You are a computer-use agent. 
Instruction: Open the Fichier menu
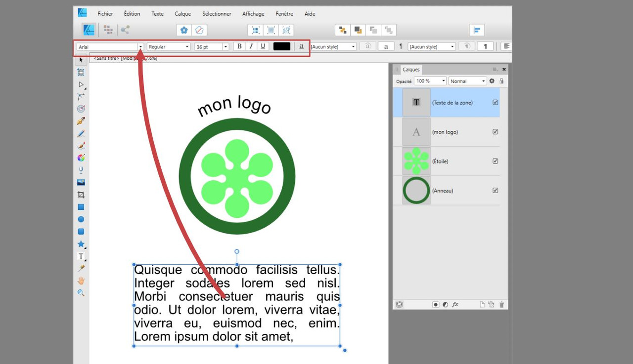[105, 14]
